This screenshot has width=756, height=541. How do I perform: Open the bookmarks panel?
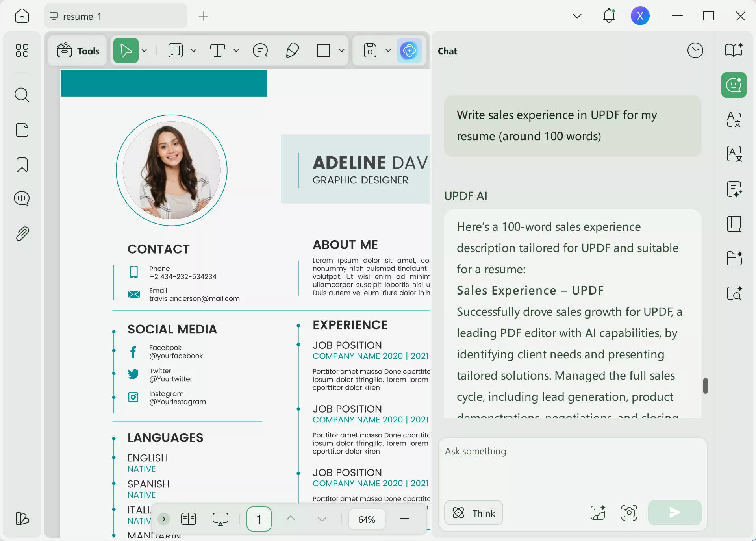tap(22, 165)
